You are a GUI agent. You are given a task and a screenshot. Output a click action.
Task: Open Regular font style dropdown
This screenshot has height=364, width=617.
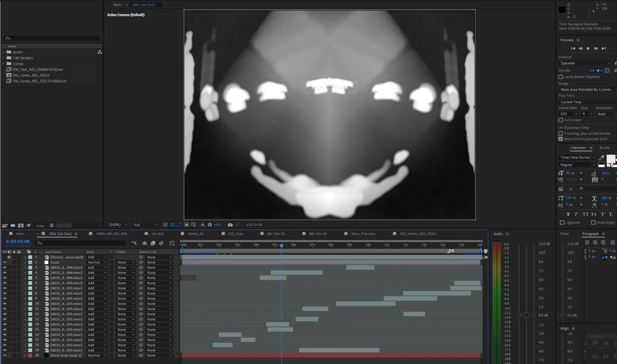[577, 165]
